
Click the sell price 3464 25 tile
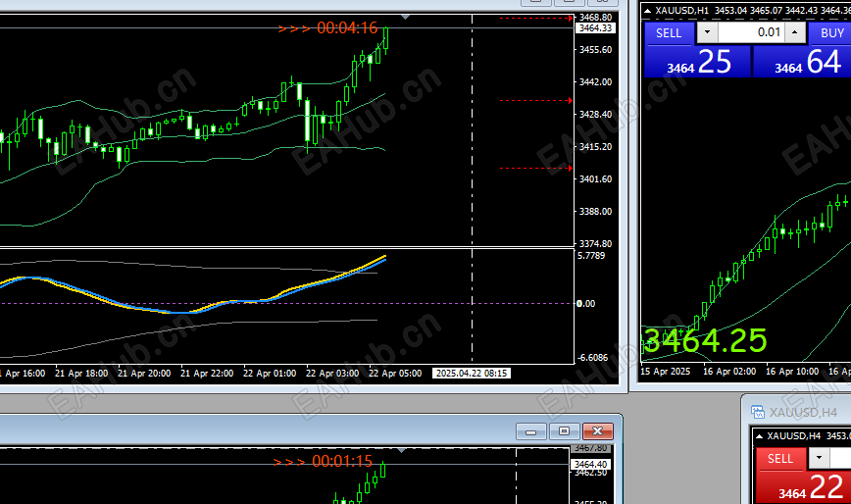(697, 62)
